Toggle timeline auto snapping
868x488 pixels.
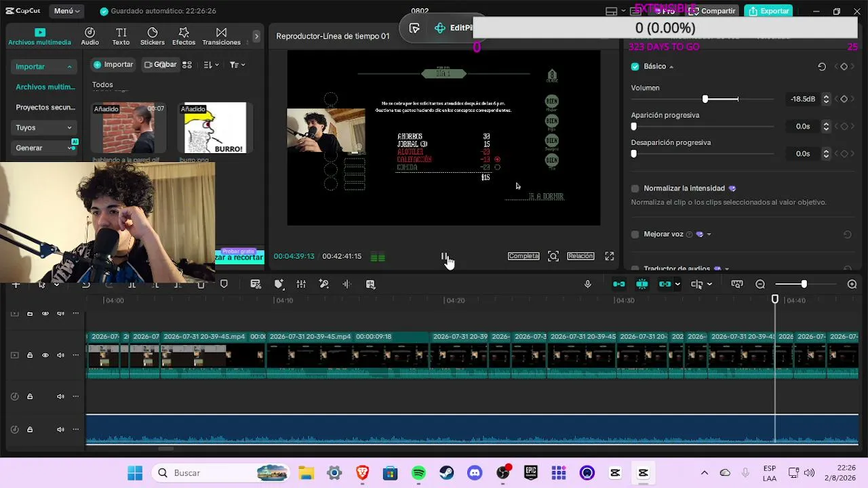tap(642, 284)
